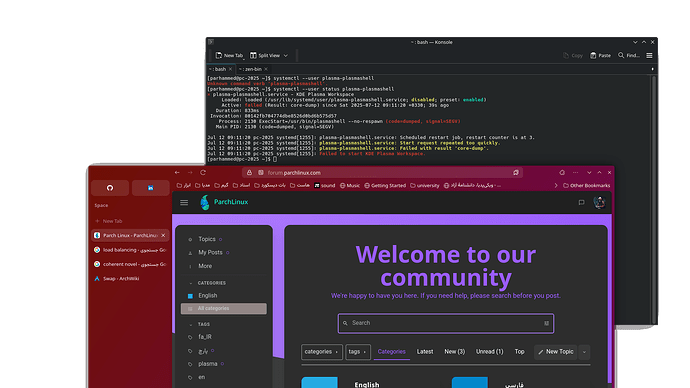Expand the Split View dropdown arrow in Konsole

coord(286,55)
